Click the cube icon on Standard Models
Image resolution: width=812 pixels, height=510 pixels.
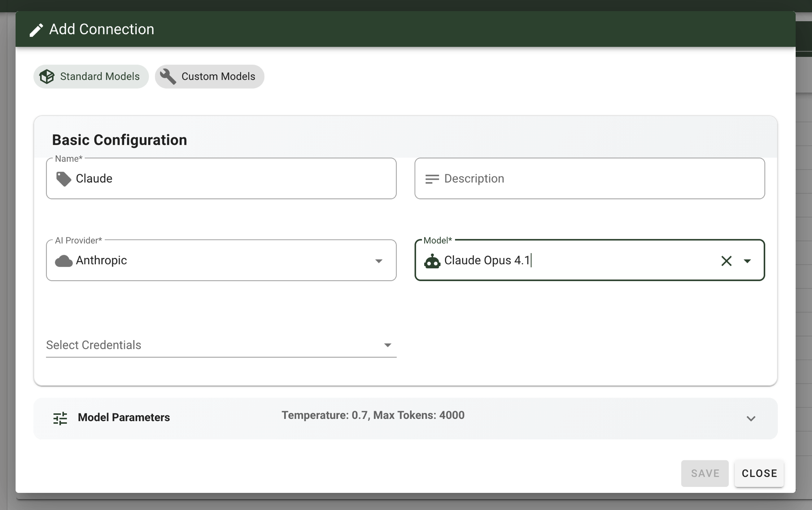pos(47,76)
